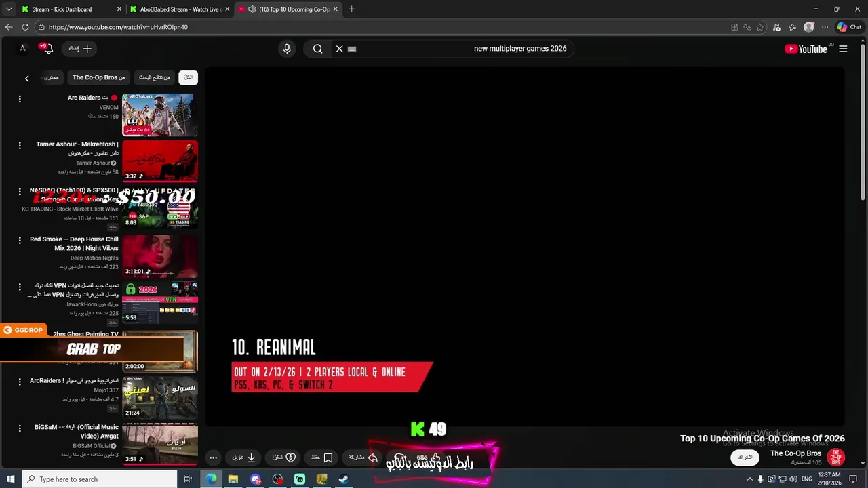Image resolution: width=868 pixels, height=488 pixels.
Task: Click the page vertical scrollbar down arrow
Action: pos(863,464)
